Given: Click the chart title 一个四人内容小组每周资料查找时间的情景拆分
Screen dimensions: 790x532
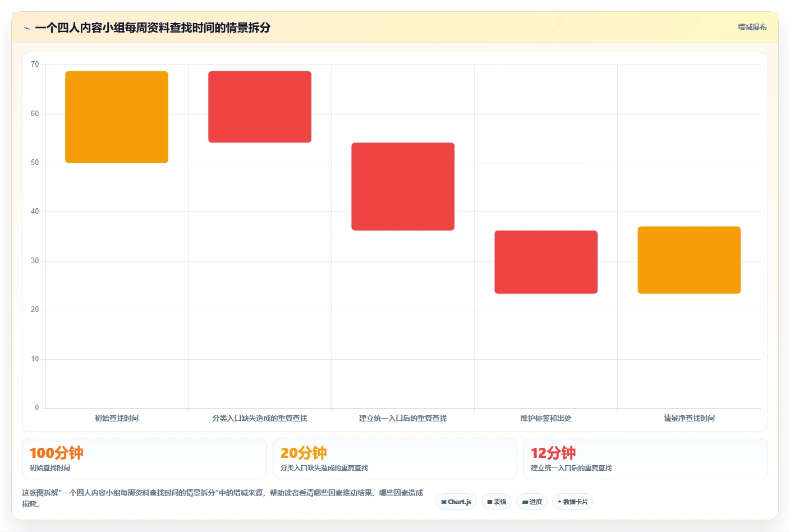Looking at the screenshot, I should [153, 27].
